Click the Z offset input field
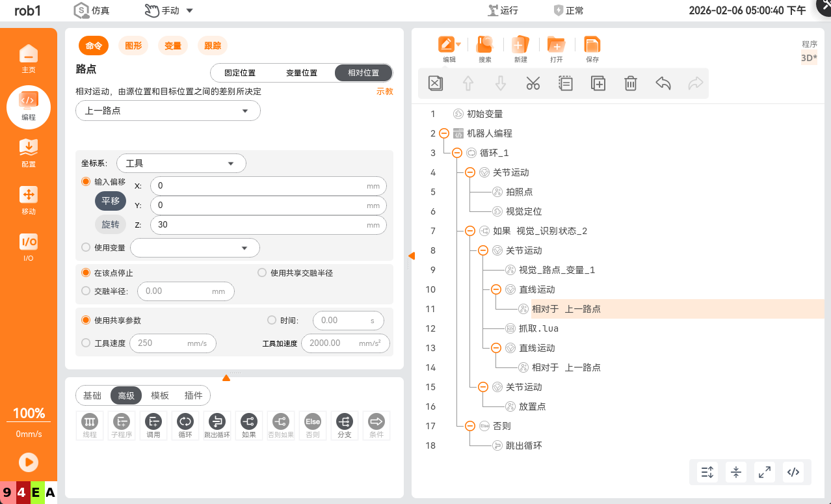The image size is (831, 504). coord(260,225)
